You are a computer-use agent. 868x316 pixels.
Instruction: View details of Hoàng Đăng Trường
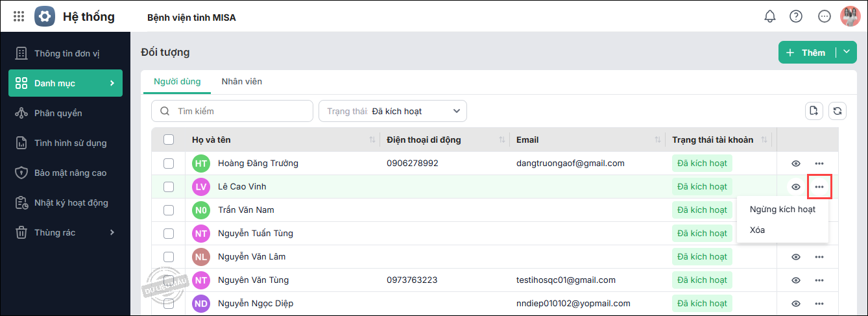[x=796, y=164]
